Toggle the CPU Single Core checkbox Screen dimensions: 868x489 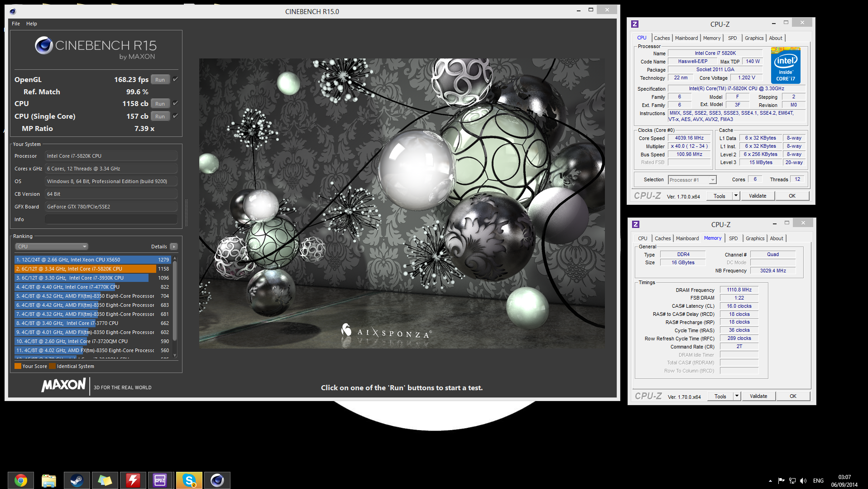[x=176, y=116]
